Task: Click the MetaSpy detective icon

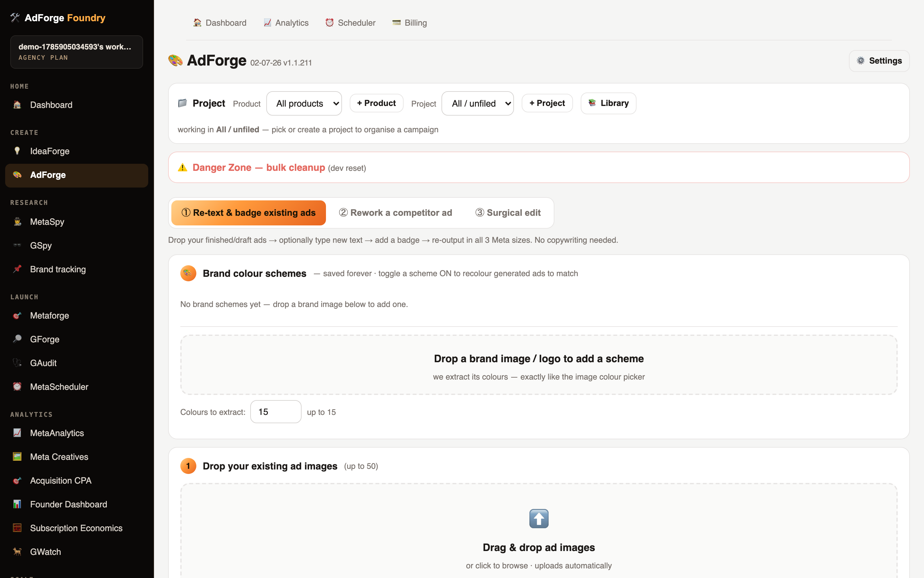Action: pos(17,222)
